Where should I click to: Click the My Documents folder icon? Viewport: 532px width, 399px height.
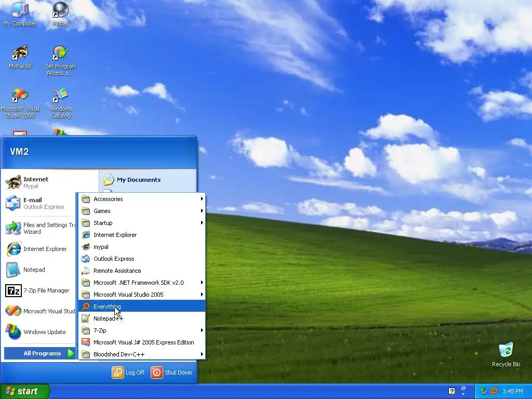[x=109, y=179]
